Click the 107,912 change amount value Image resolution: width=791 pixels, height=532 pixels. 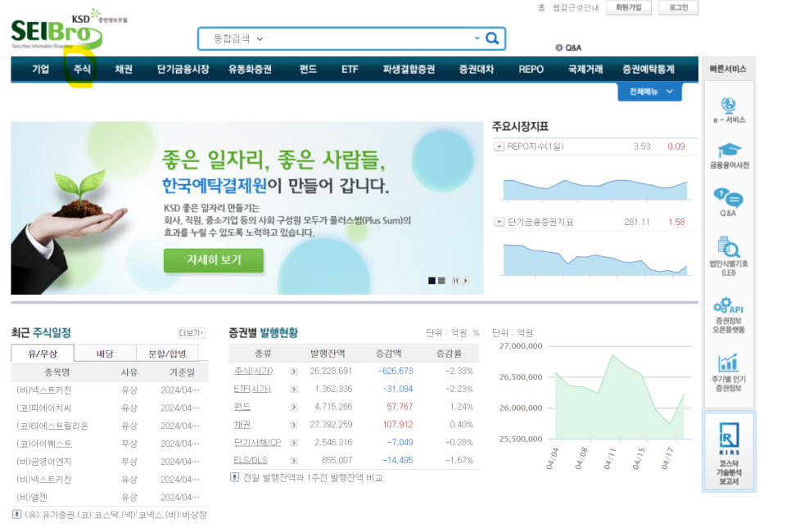[x=397, y=425]
